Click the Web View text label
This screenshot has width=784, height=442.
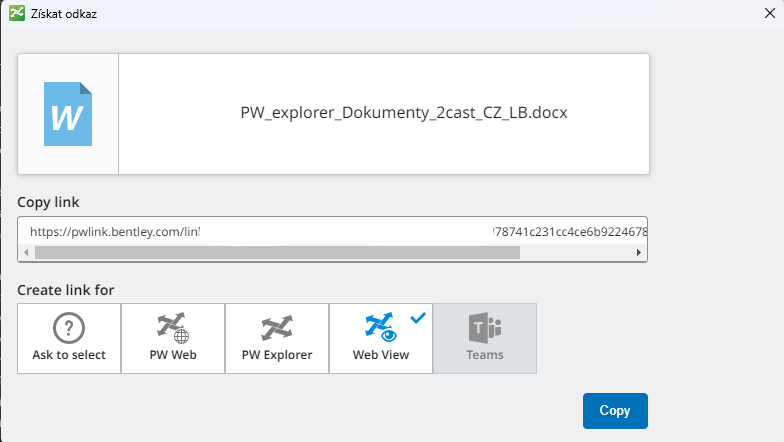[380, 355]
